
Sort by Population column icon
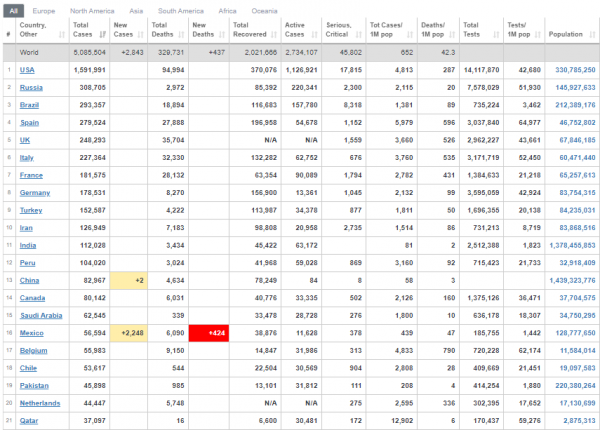[592, 34]
